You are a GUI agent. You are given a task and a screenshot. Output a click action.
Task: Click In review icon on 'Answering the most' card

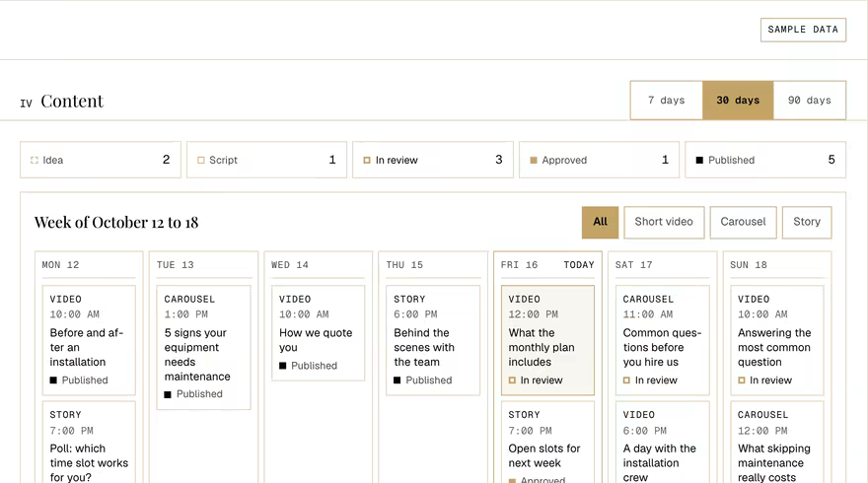click(x=741, y=380)
